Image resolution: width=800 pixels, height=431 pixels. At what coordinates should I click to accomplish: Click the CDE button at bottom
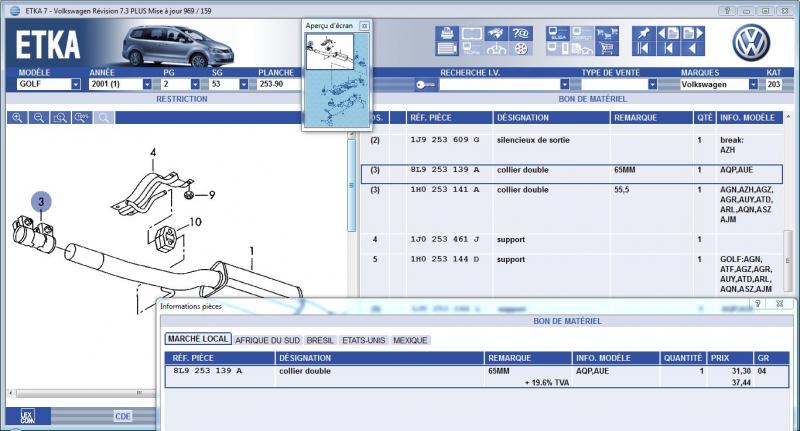pyautogui.click(x=123, y=416)
